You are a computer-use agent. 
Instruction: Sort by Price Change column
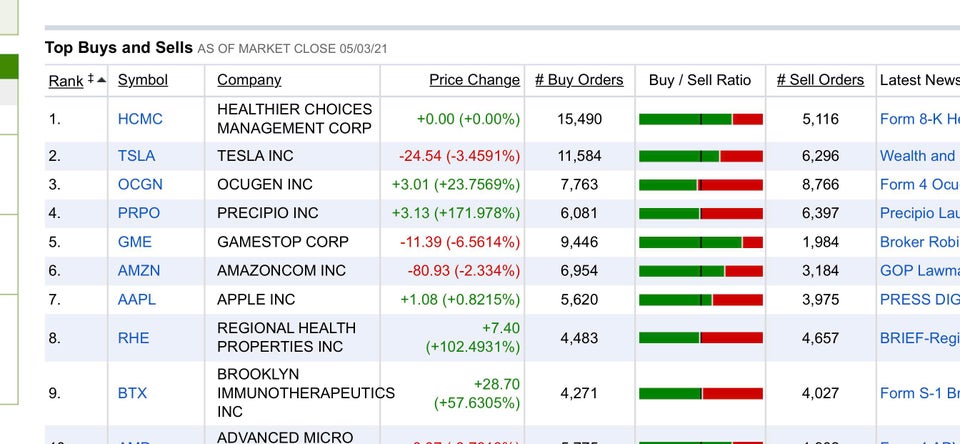[x=474, y=80]
